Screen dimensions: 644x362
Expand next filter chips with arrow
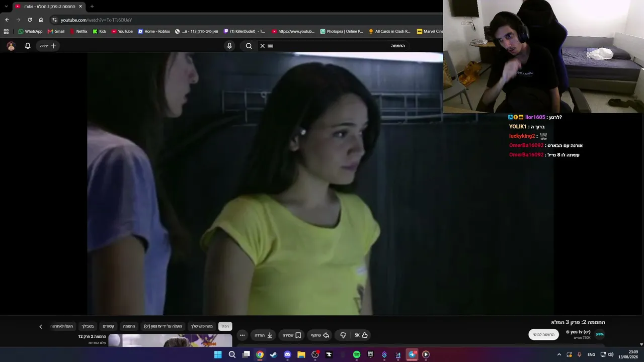41,326
